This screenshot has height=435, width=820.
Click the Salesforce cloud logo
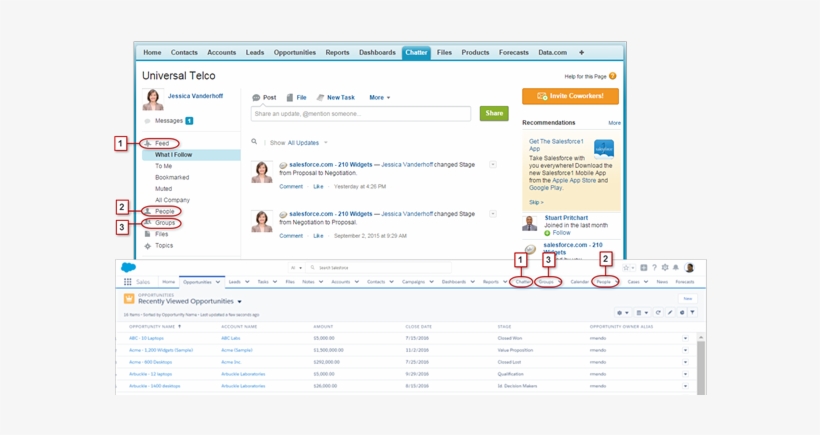(x=128, y=268)
